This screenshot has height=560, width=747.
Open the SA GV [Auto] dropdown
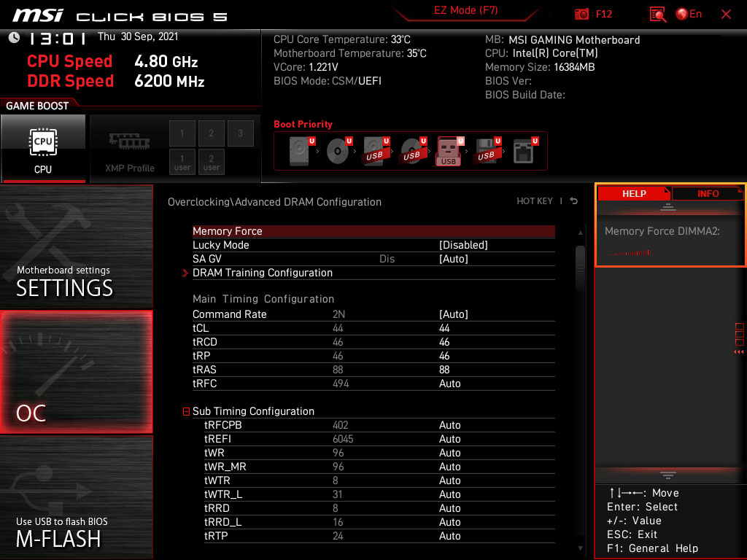[454, 259]
